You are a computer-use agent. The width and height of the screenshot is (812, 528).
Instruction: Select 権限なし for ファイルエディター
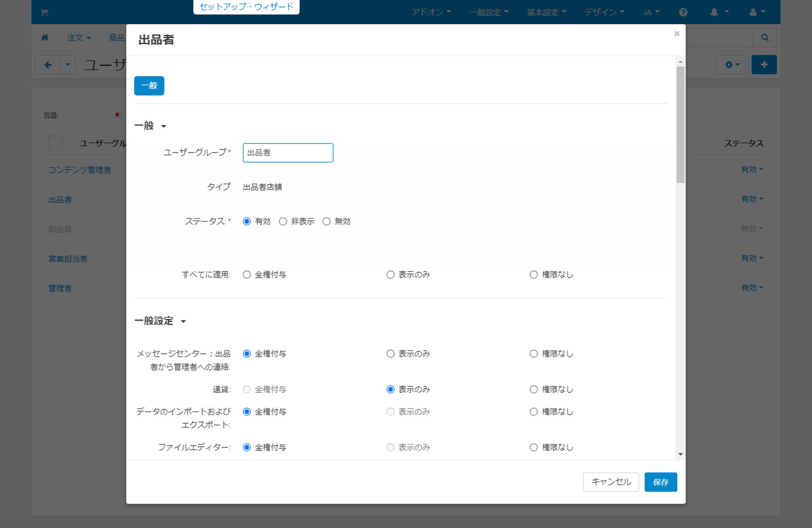pos(534,447)
